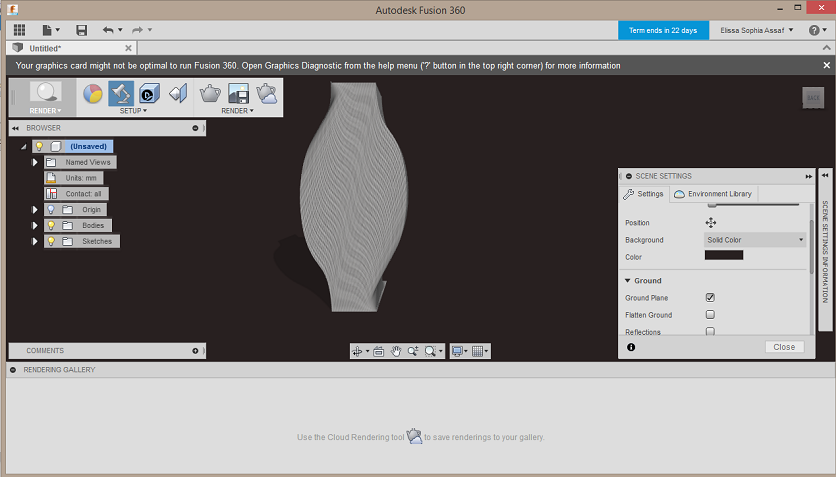This screenshot has height=477, width=836.
Task: Open the Background Solid Color dropdown
Action: (755, 240)
